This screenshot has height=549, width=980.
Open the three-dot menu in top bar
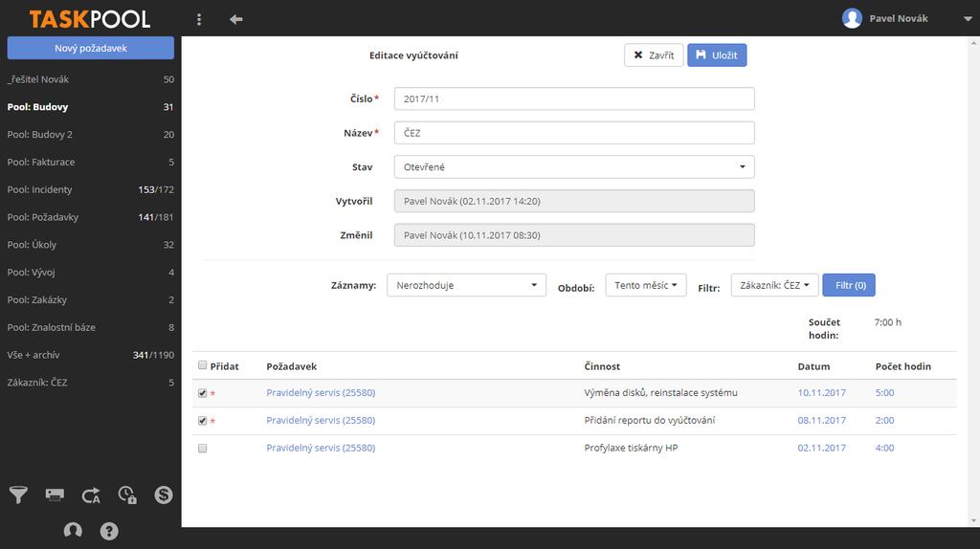click(199, 19)
